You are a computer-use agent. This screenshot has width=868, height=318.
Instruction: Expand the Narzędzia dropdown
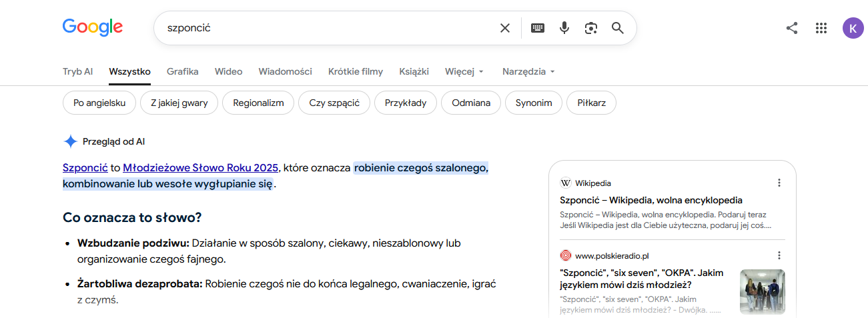(528, 71)
